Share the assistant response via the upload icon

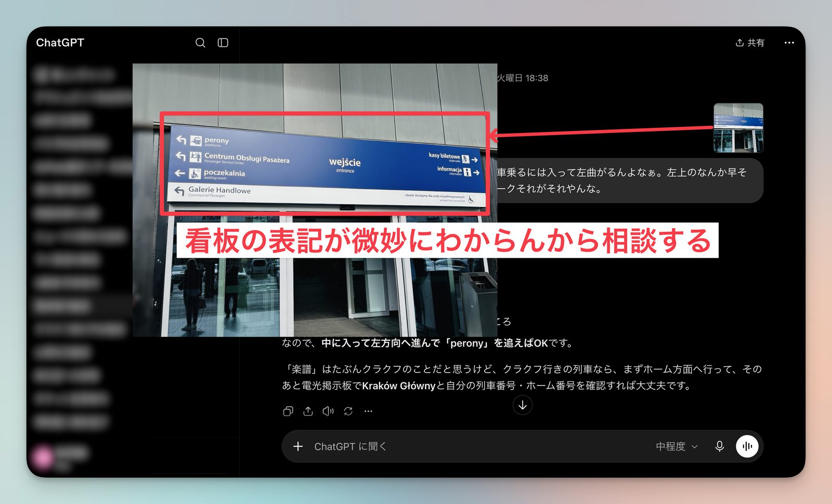308,411
